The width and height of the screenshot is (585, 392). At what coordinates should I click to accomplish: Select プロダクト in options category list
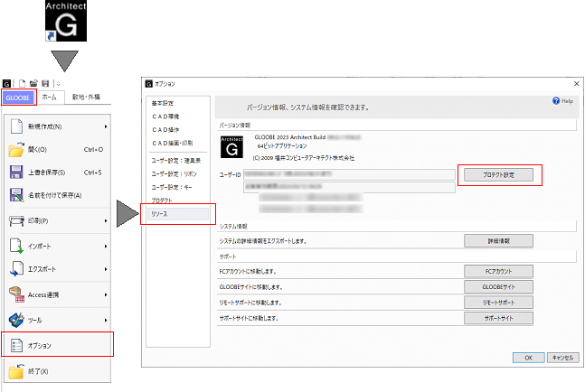coord(162,201)
